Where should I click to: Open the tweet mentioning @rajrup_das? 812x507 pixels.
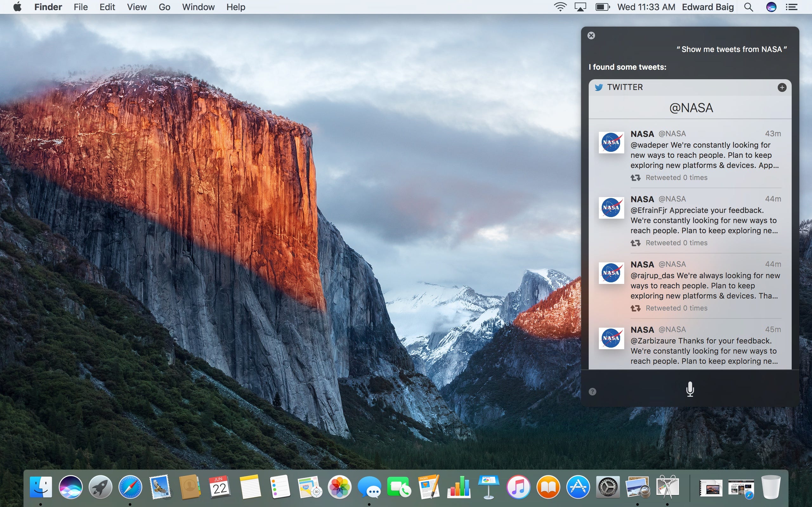coord(704,286)
